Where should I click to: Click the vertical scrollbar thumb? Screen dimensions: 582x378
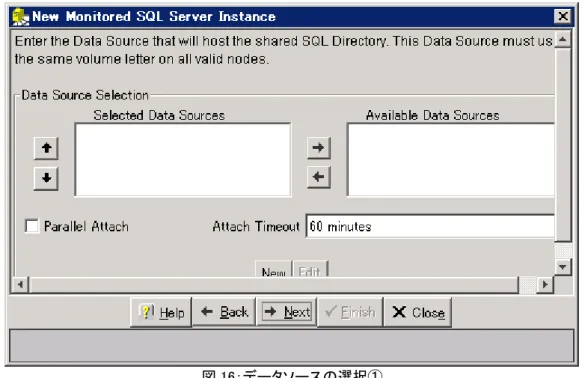[x=563, y=145]
